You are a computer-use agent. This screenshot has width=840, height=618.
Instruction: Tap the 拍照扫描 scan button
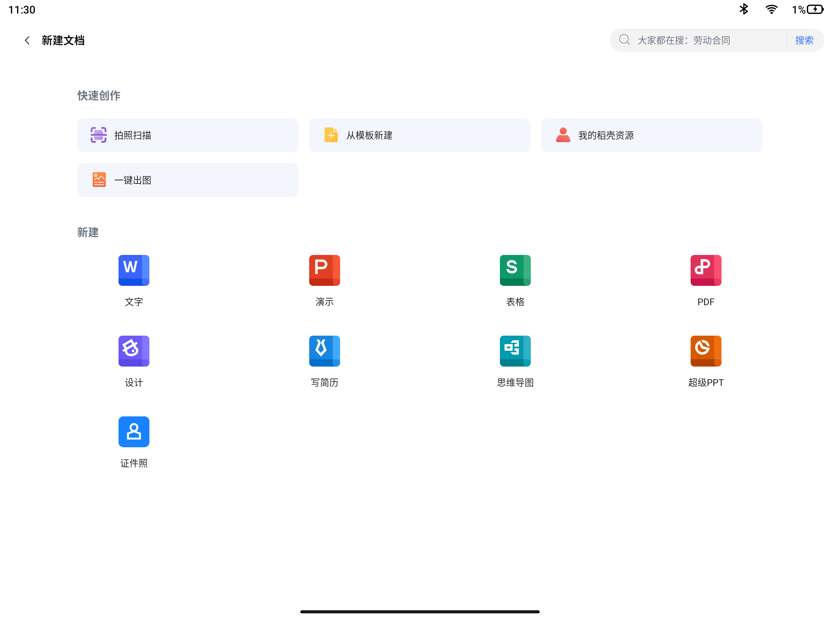tap(188, 135)
